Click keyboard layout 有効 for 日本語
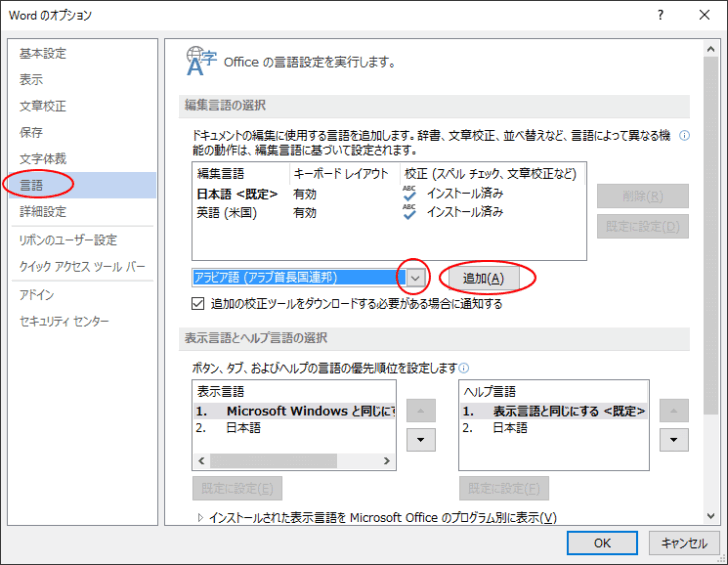 click(x=305, y=194)
